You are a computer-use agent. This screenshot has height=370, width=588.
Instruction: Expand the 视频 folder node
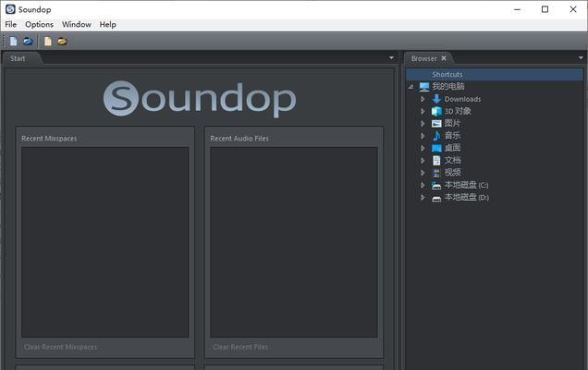click(423, 173)
